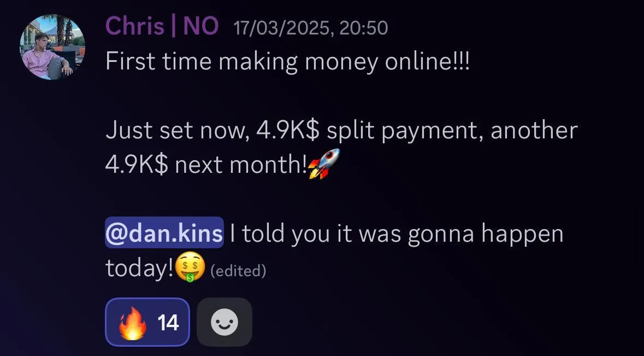
Task: Click the words gonna happen
Action: tap(486, 234)
